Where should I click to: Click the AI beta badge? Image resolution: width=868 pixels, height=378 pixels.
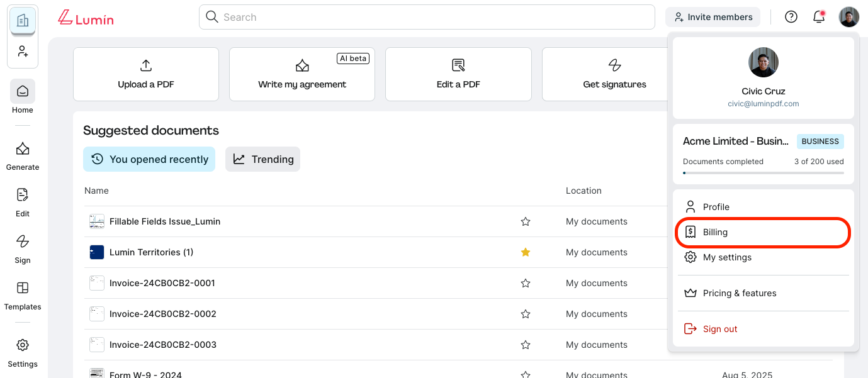click(x=353, y=58)
